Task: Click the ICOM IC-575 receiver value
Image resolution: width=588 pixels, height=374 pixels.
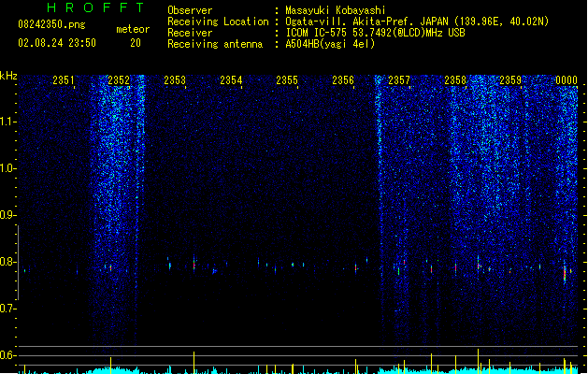Action: coord(375,33)
